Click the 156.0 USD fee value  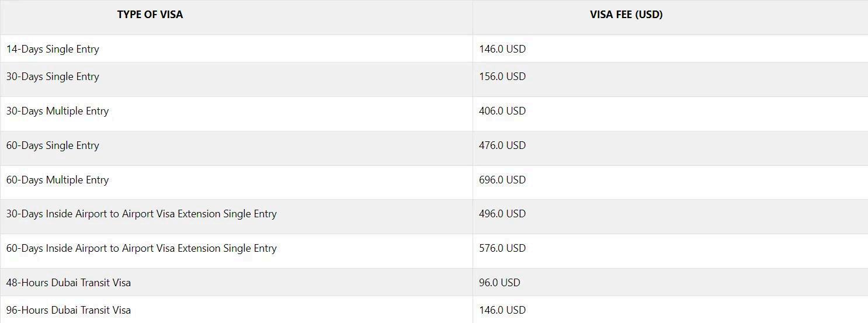[502, 77]
